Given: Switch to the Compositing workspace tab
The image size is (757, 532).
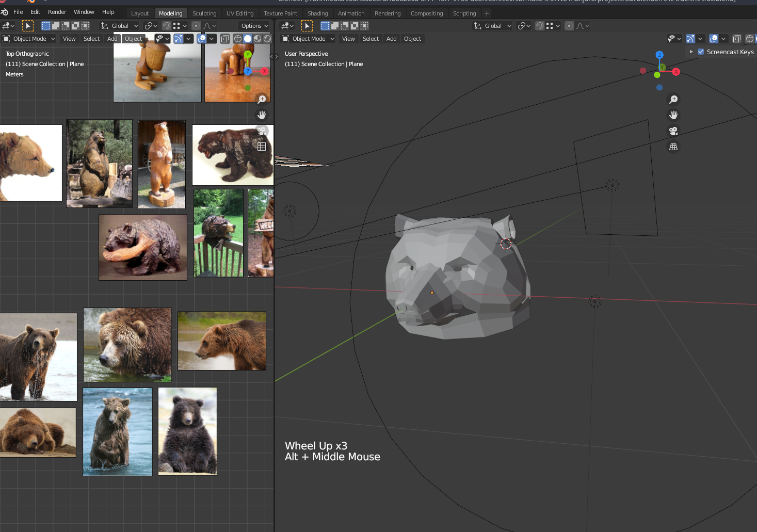Looking at the screenshot, I should coord(427,13).
